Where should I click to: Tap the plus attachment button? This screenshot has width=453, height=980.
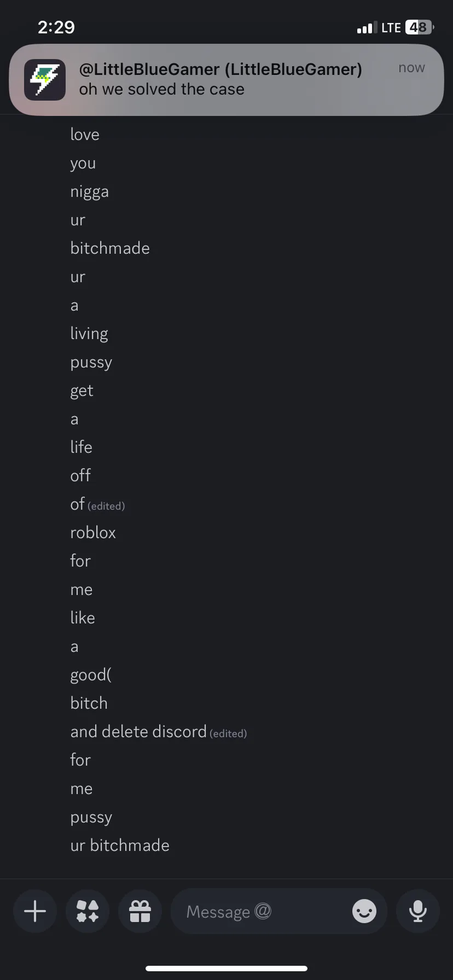click(x=35, y=911)
